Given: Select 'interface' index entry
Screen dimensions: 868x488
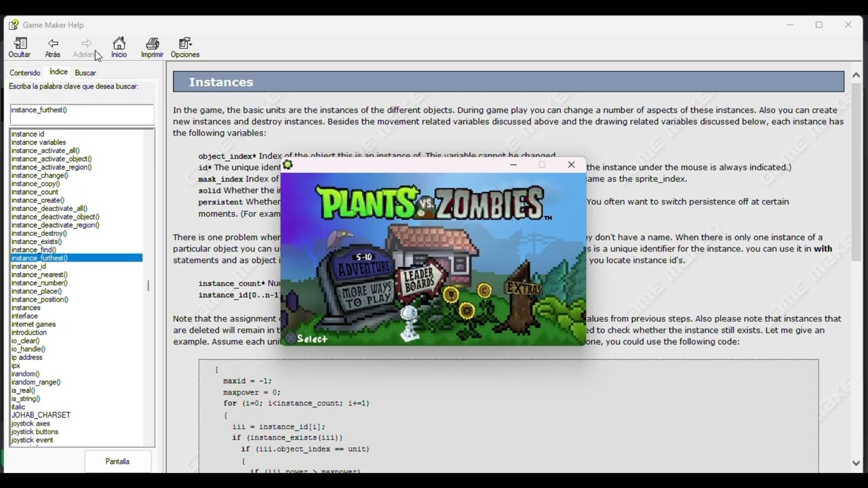Looking at the screenshot, I should coord(24,316).
